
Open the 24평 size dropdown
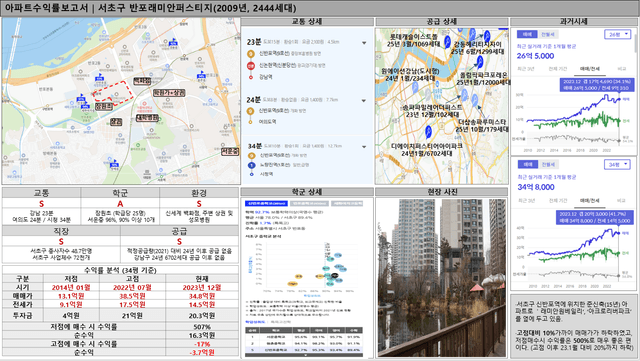point(617,35)
